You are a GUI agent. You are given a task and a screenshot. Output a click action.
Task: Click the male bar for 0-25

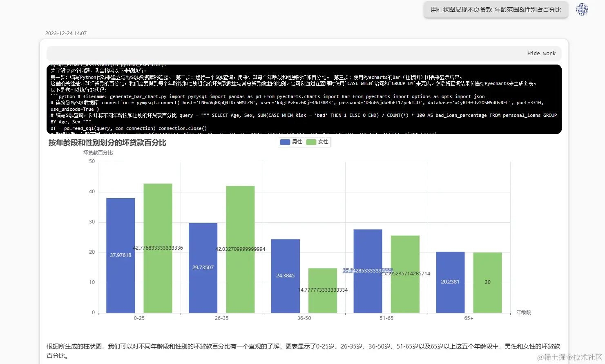[x=121, y=256]
